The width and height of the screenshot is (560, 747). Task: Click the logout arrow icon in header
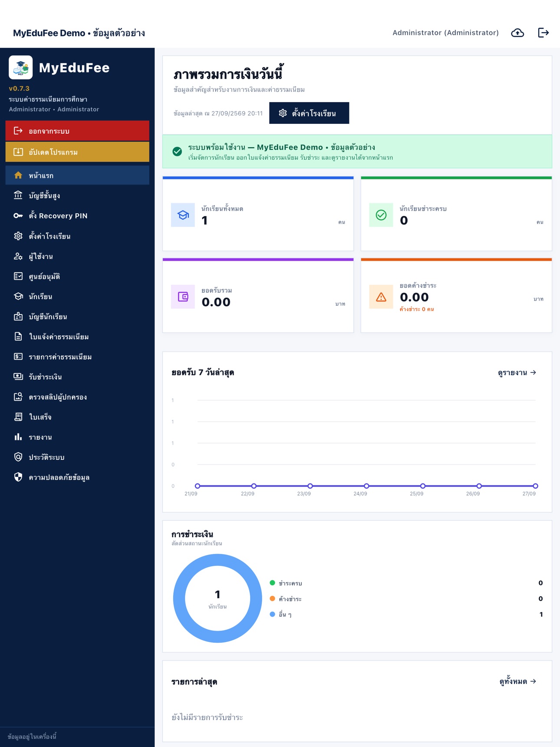click(544, 33)
